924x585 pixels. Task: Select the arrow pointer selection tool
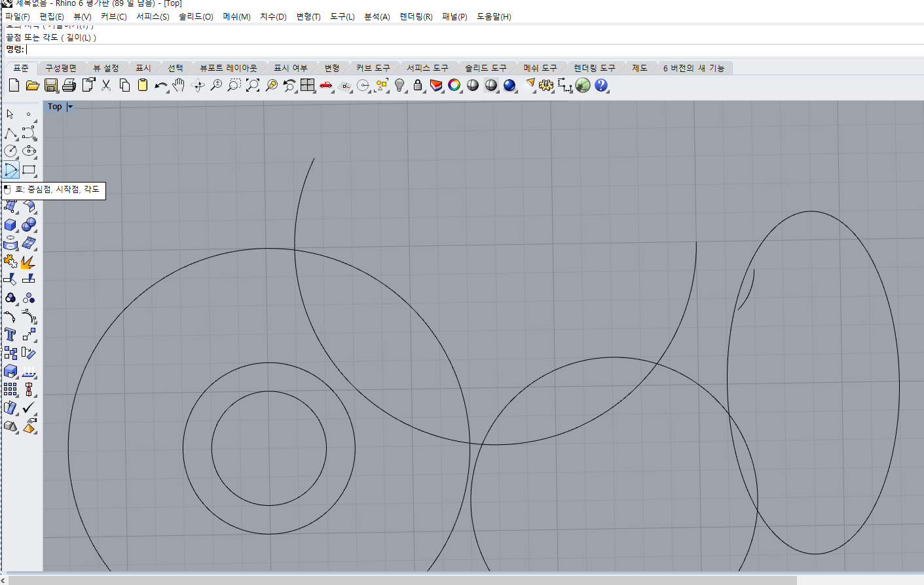coord(10,115)
